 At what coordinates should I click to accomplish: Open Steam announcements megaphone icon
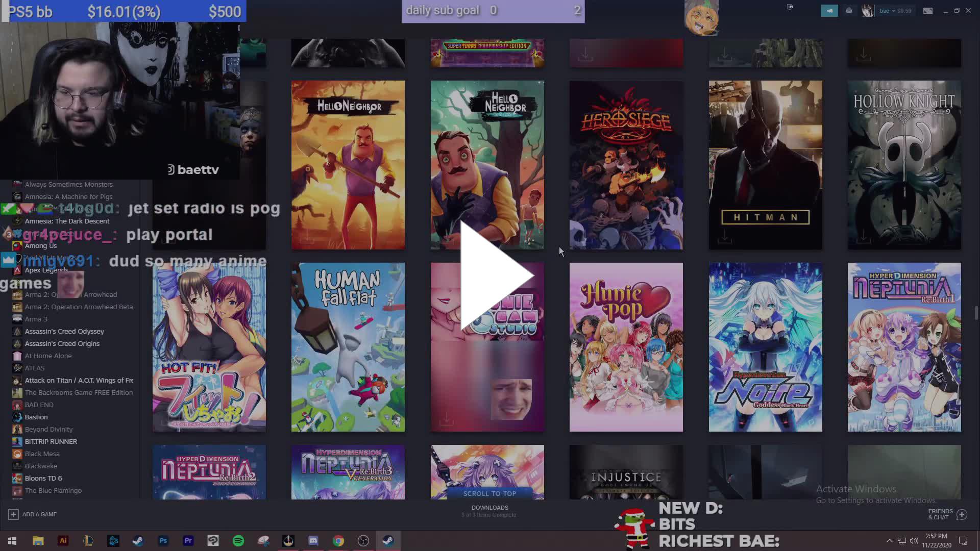[x=829, y=10]
